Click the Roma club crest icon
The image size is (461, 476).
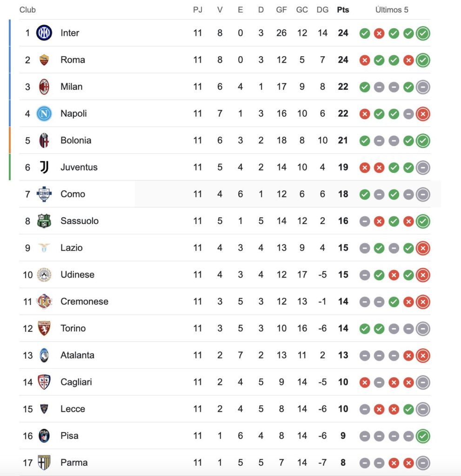44,60
